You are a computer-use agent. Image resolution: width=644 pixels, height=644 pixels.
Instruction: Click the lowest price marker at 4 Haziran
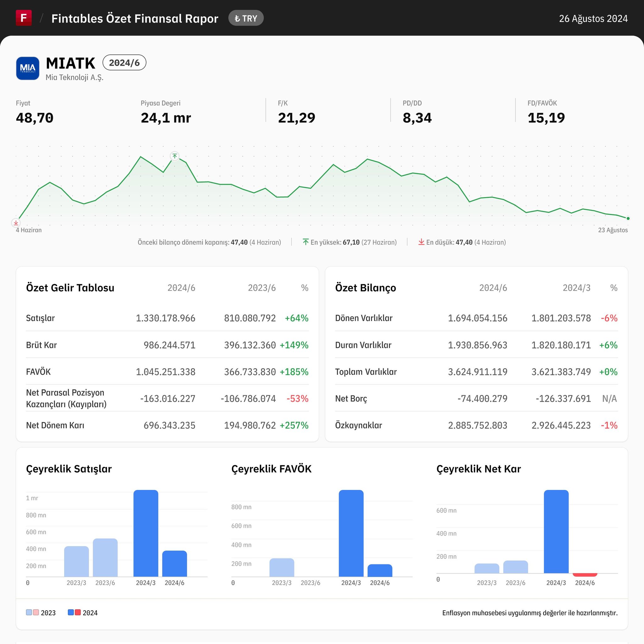pos(16,223)
